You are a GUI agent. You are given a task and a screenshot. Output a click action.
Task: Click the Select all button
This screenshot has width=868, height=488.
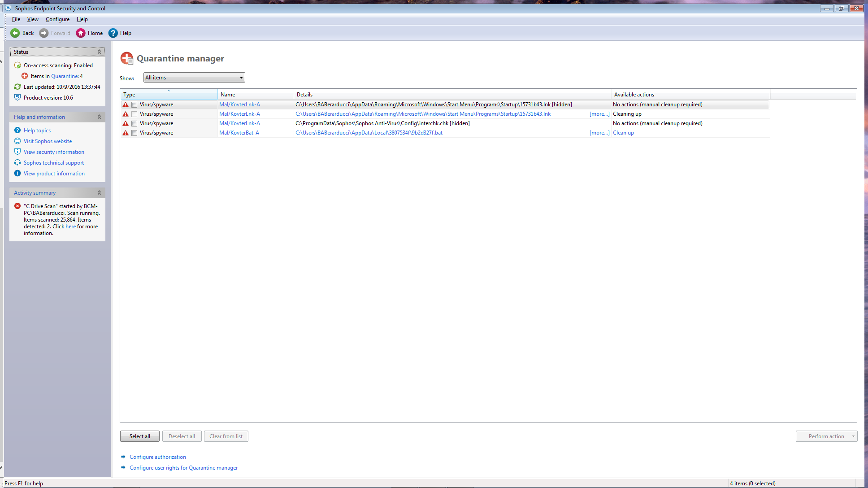pos(140,436)
